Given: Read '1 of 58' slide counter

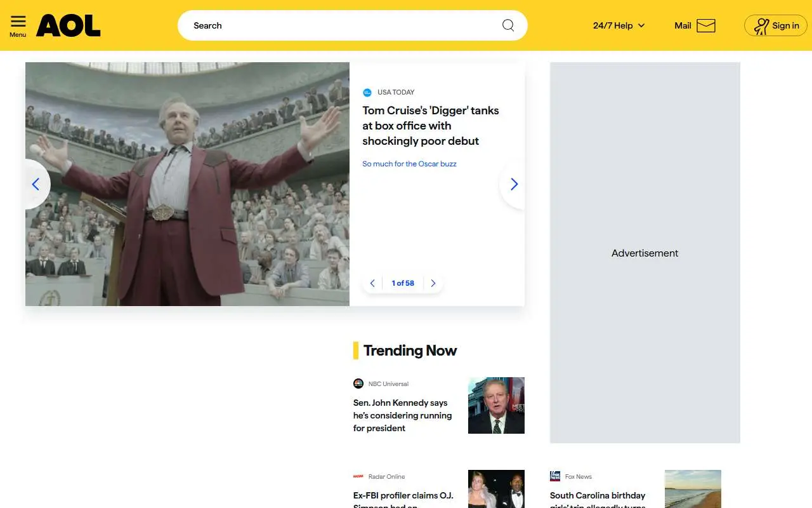Looking at the screenshot, I should pos(403,283).
